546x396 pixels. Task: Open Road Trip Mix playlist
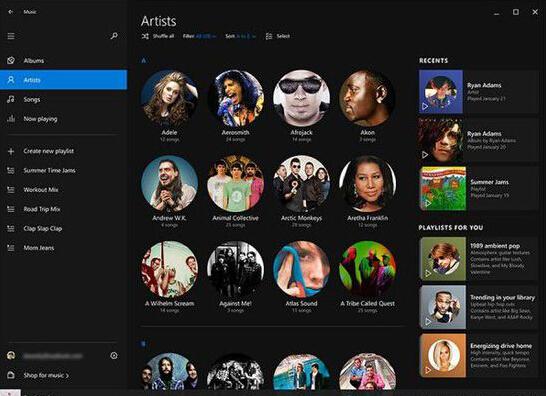[64, 209]
